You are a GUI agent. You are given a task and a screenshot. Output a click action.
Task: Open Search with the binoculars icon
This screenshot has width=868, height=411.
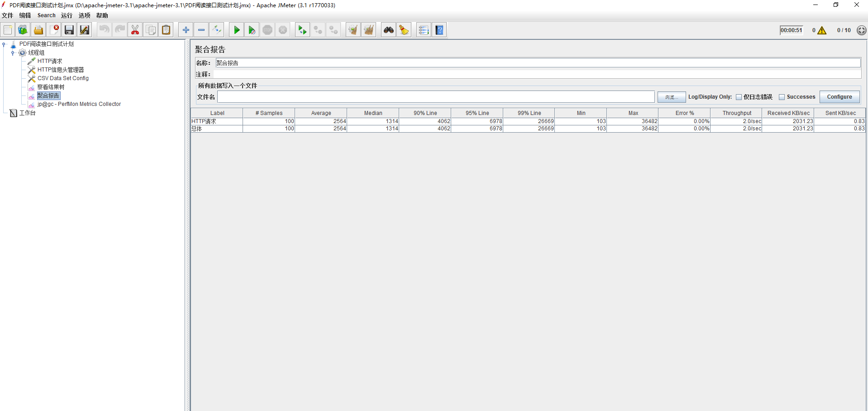(x=388, y=30)
